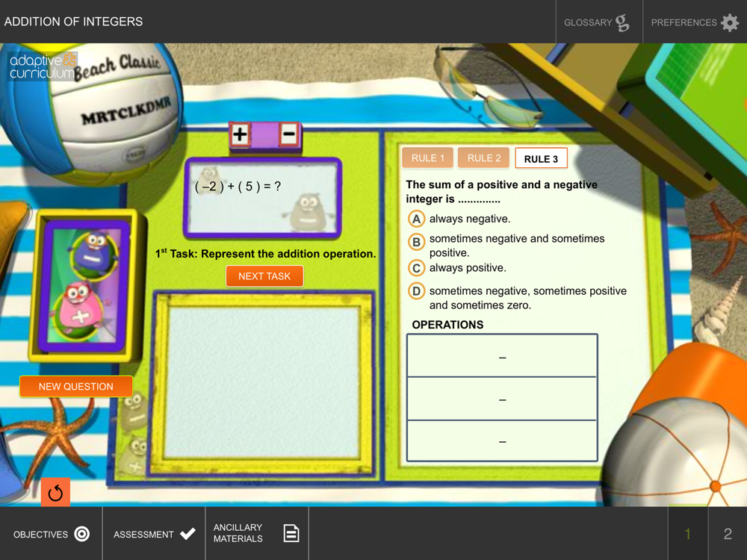Select the RULE 3 tab
747x560 pixels.
(541, 158)
